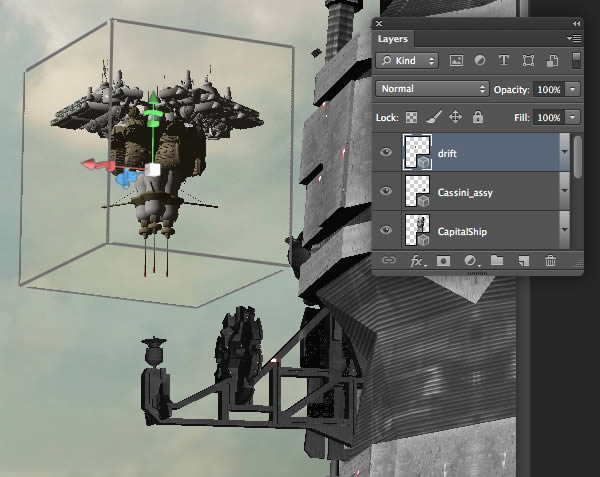
Task: Lock image pixels with brush icon
Action: click(x=434, y=117)
